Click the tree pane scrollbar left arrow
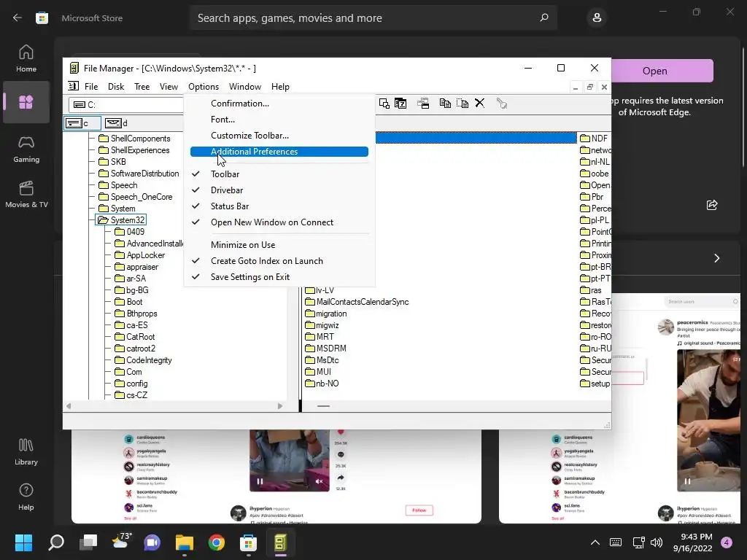Image resolution: width=747 pixels, height=560 pixels. tap(69, 406)
